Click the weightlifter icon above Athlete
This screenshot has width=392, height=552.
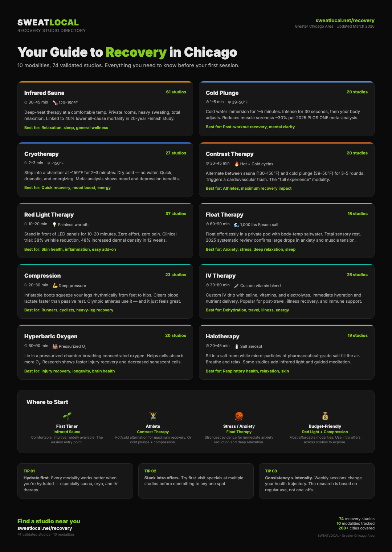[153, 416]
